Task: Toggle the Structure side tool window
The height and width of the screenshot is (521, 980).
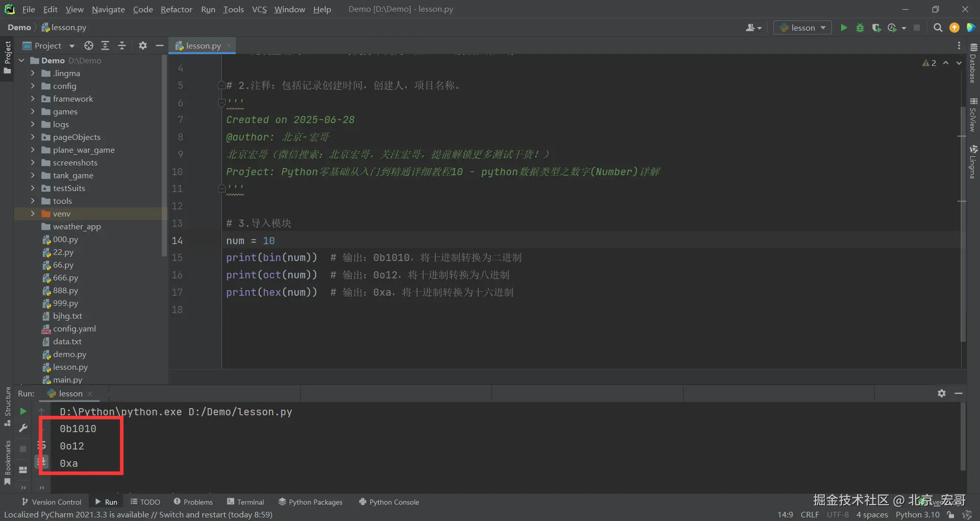Action: (x=7, y=407)
